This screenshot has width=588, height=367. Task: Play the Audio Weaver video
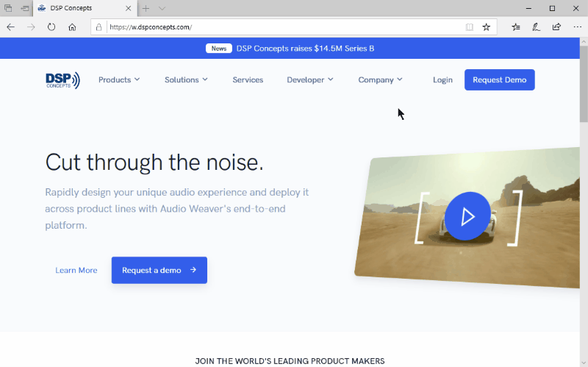(x=467, y=216)
